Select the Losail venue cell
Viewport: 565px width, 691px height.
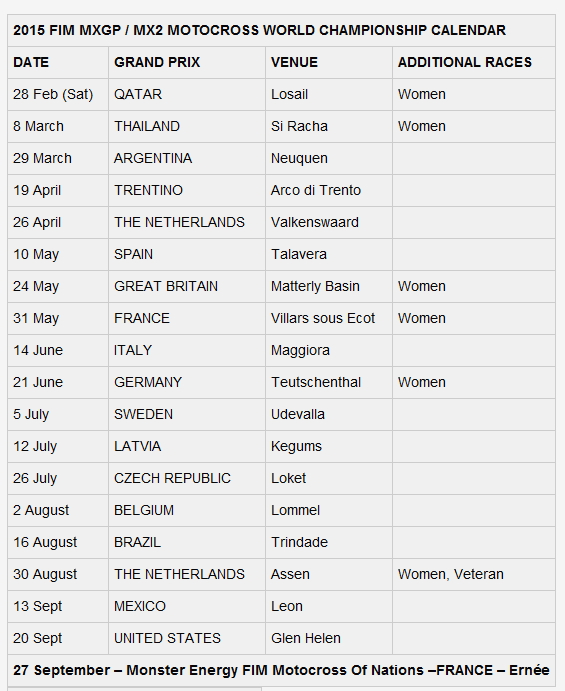[x=329, y=94]
